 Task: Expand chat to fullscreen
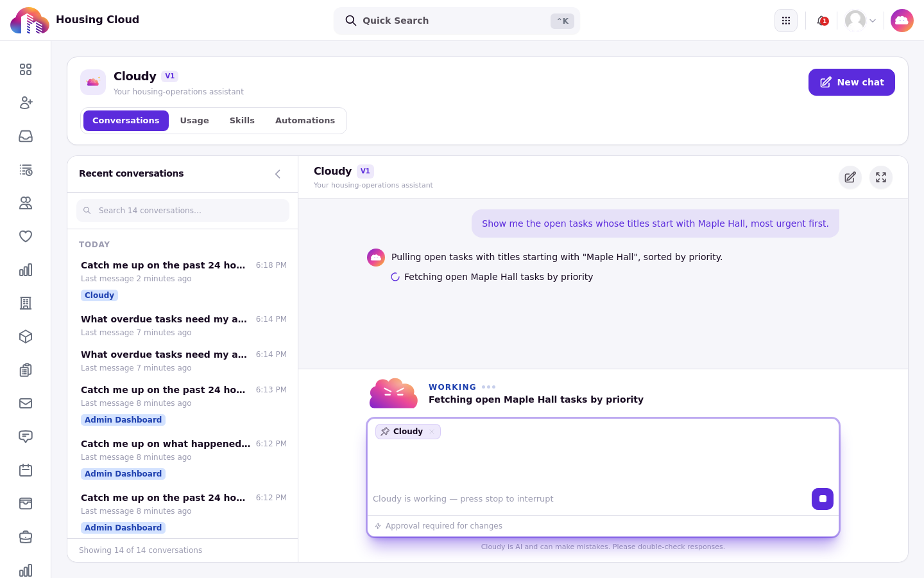881,177
